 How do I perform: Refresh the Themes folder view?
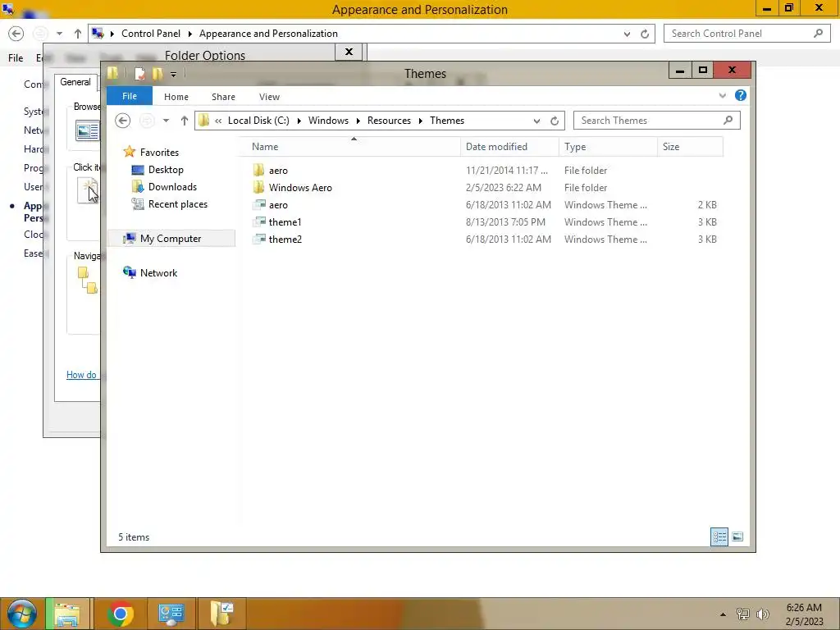[x=555, y=121]
